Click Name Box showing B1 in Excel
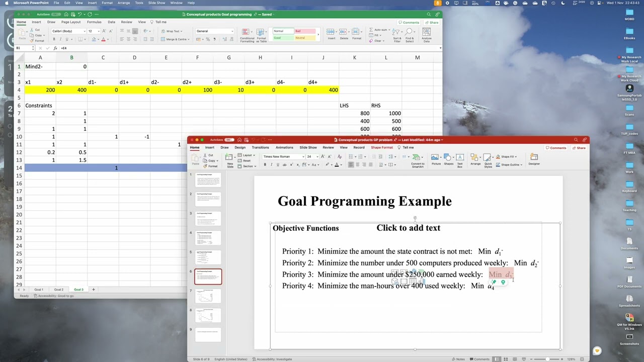 coord(24,48)
